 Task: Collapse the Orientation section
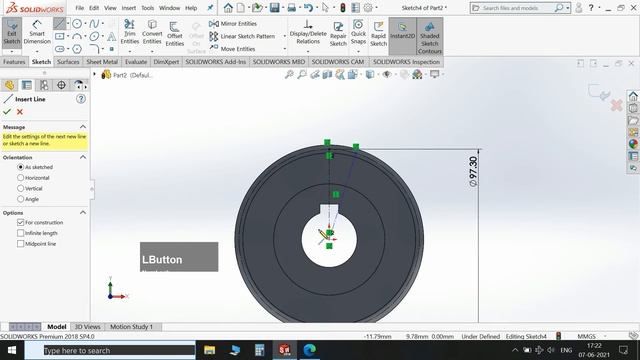(x=83, y=157)
